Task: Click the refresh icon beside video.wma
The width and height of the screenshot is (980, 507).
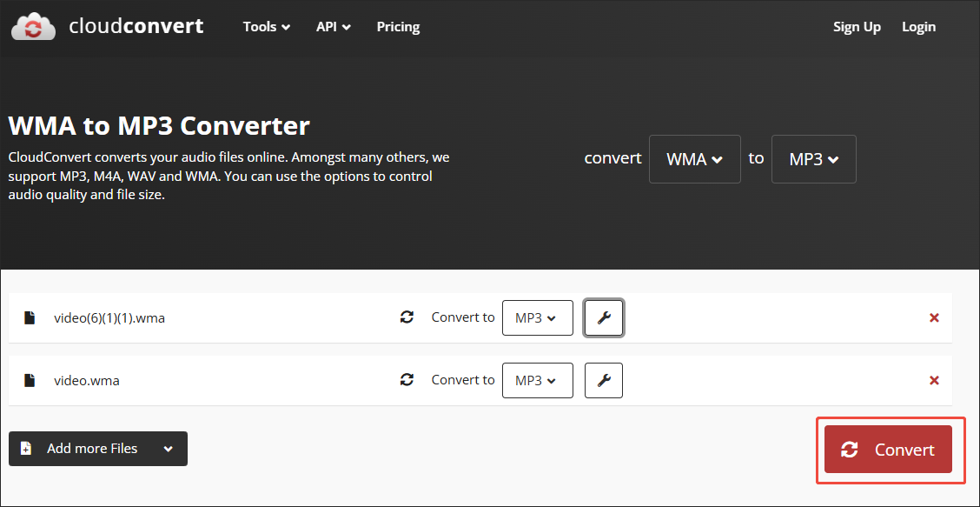Action: click(x=407, y=380)
